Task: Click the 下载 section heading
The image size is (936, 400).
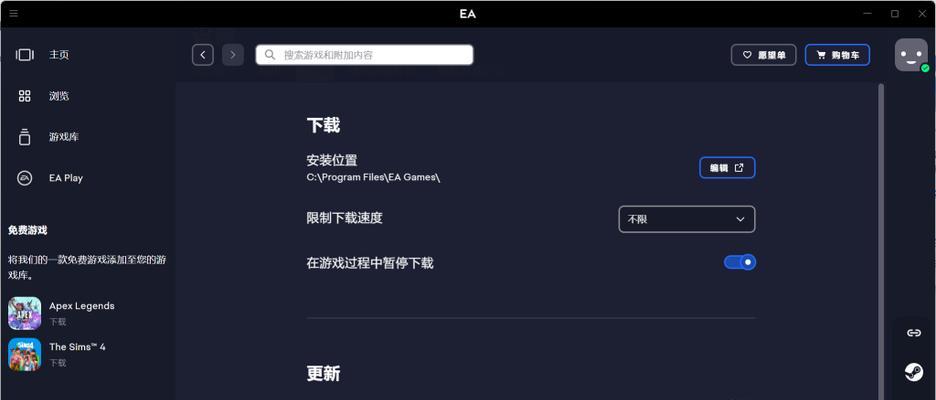Action: [324, 125]
